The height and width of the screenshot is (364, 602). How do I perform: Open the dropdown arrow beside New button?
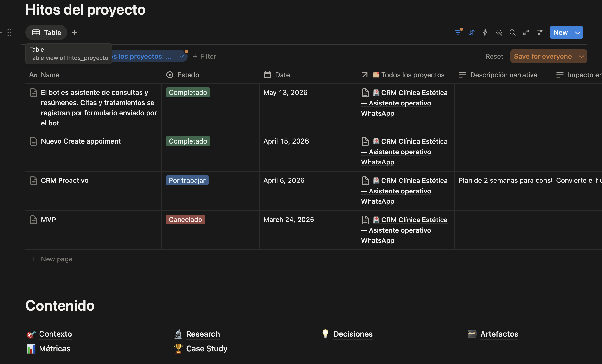click(x=578, y=32)
